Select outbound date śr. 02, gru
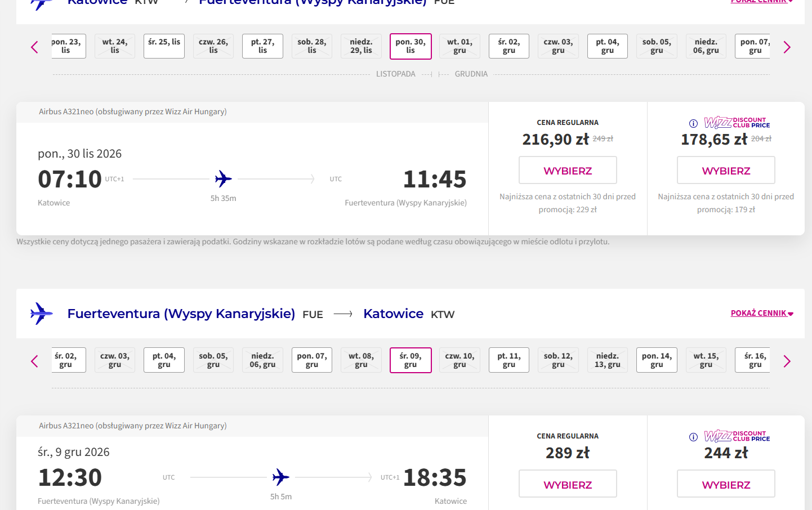 pyautogui.click(x=509, y=46)
